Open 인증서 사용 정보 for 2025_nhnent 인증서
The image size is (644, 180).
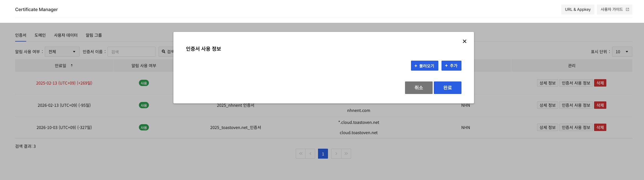coord(576,105)
